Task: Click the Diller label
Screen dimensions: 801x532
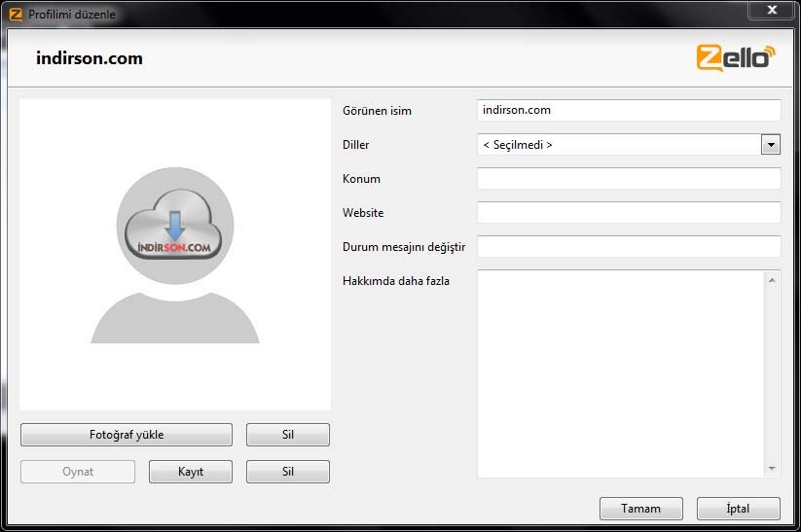Action: click(x=355, y=145)
